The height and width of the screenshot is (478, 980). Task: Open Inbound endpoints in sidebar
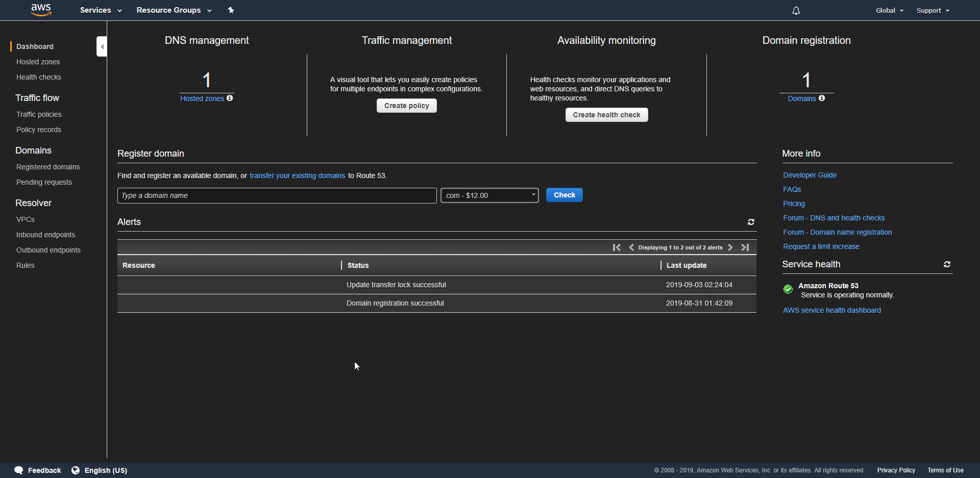tap(45, 235)
